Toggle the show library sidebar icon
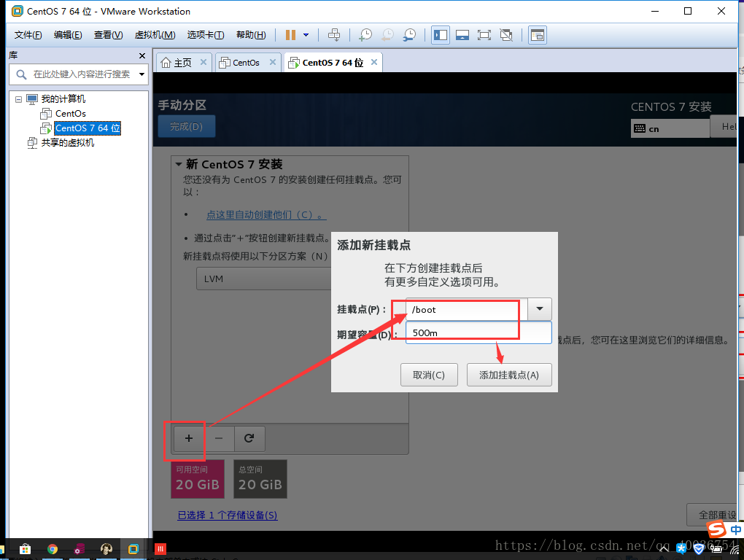The width and height of the screenshot is (744, 560). tap(441, 35)
